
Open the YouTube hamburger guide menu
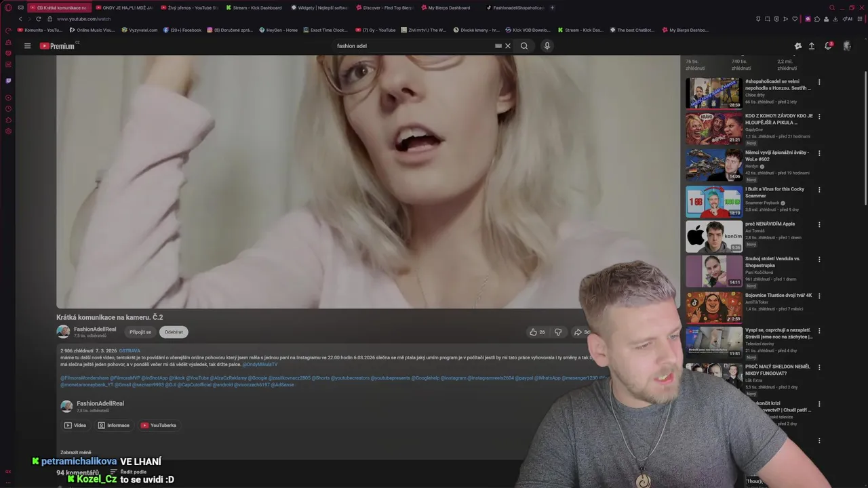(x=27, y=46)
